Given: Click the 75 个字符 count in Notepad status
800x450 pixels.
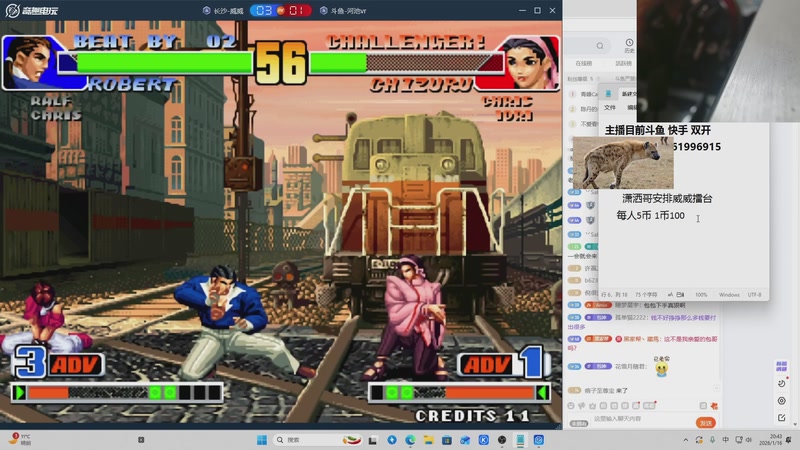Looking at the screenshot, I should 646,295.
